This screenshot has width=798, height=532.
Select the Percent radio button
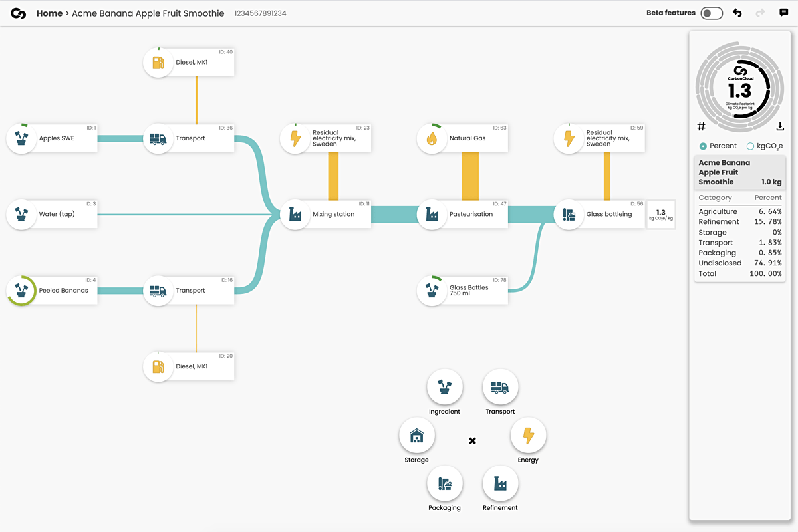703,146
